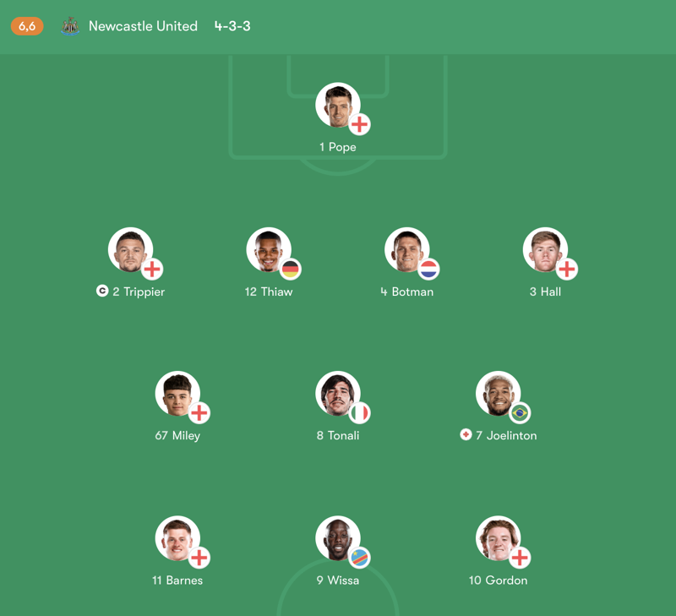Click the Netherlands flag on Botman
The width and height of the screenshot is (676, 616).
point(428,269)
